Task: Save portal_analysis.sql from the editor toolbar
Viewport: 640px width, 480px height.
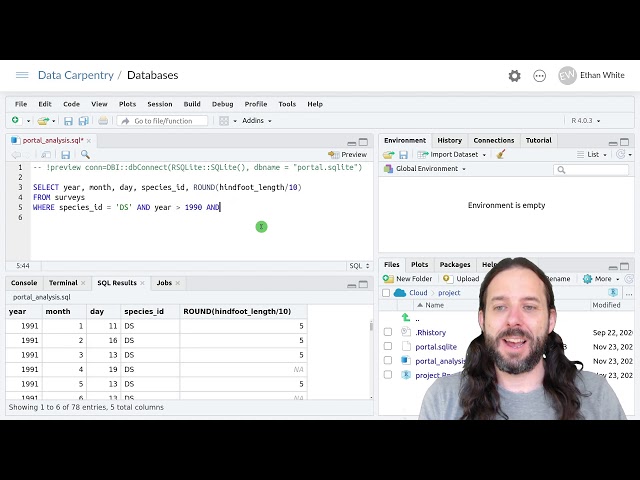Action: click(65, 155)
